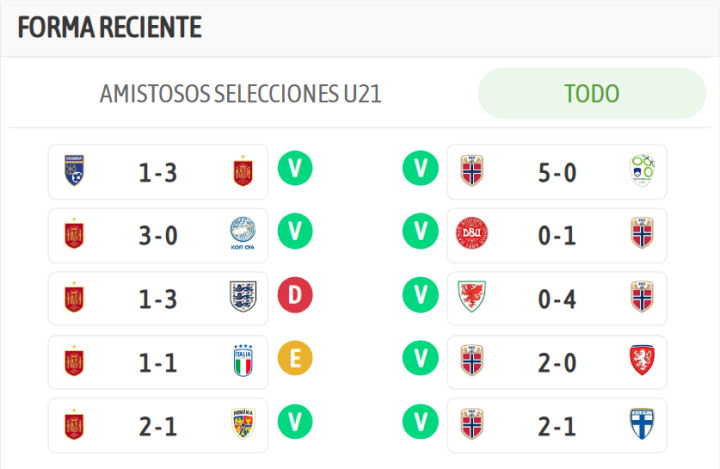Click the Romania crest in the 2-1 match

pyautogui.click(x=242, y=425)
